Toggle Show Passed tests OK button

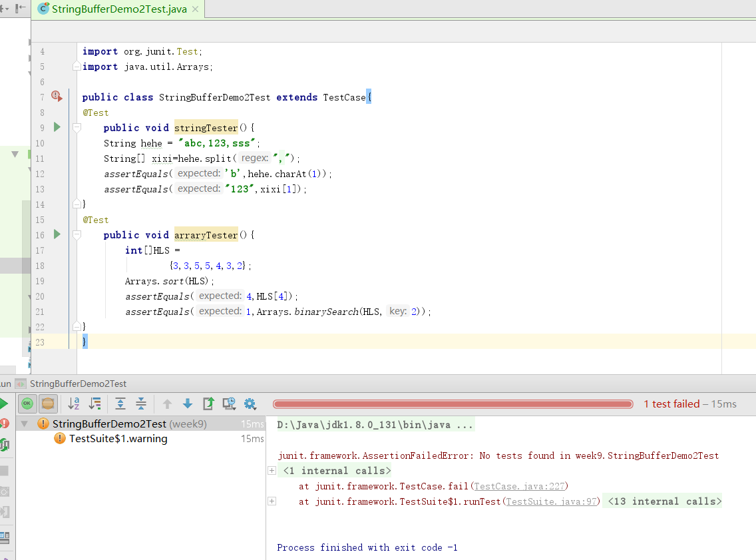tap(27, 404)
